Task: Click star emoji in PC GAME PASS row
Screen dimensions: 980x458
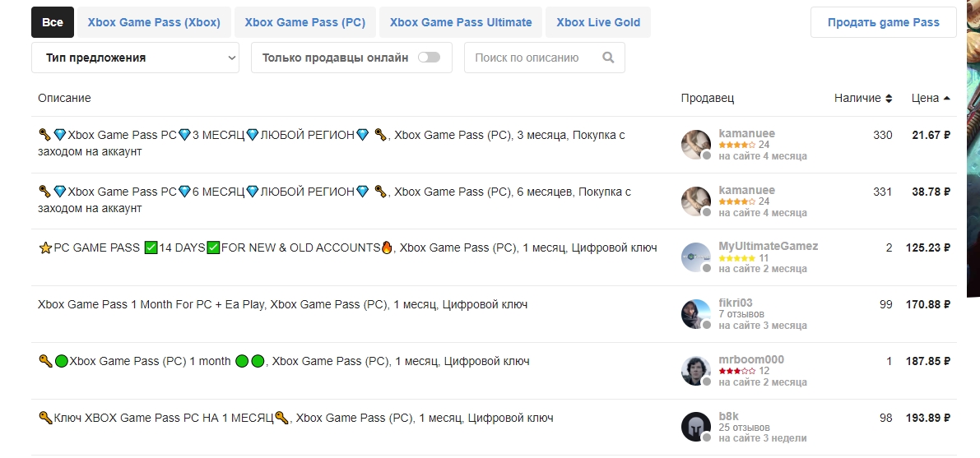Action: point(45,248)
